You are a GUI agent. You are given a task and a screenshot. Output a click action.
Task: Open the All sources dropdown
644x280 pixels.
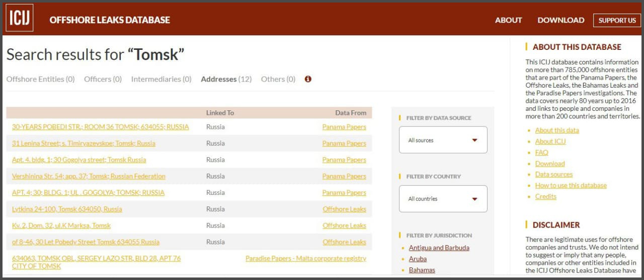443,140
